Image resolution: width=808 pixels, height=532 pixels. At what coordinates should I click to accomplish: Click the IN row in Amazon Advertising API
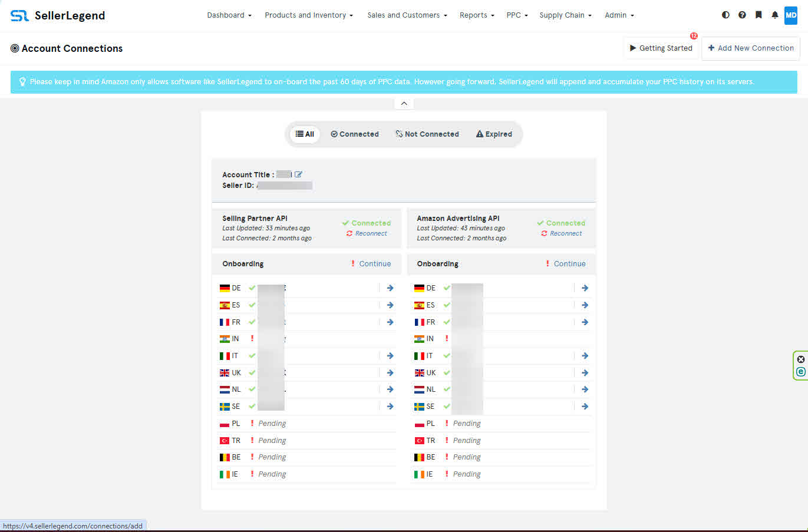(x=502, y=339)
